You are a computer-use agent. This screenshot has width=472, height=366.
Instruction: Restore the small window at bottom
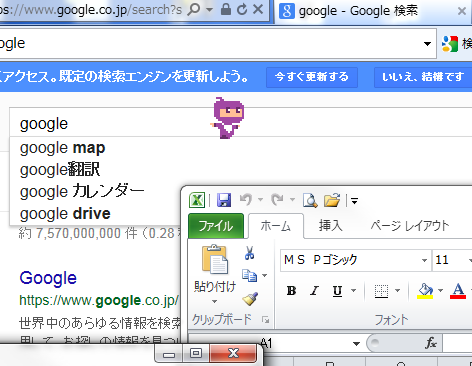(196, 353)
